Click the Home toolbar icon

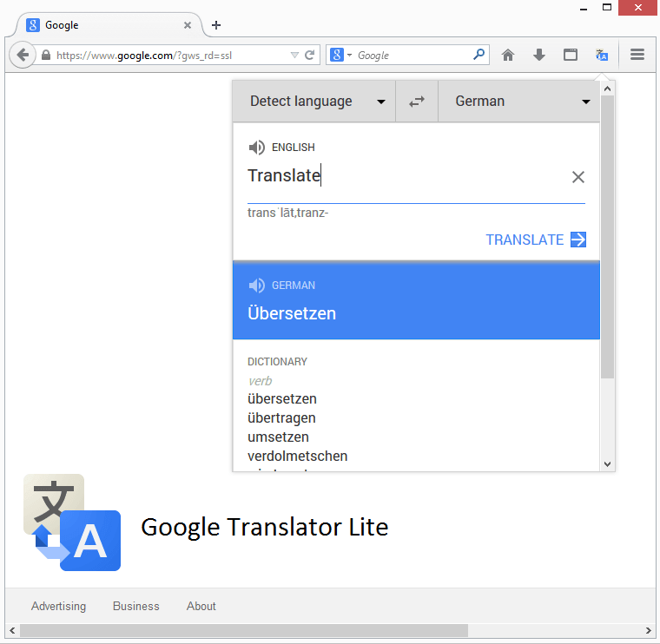tap(508, 55)
